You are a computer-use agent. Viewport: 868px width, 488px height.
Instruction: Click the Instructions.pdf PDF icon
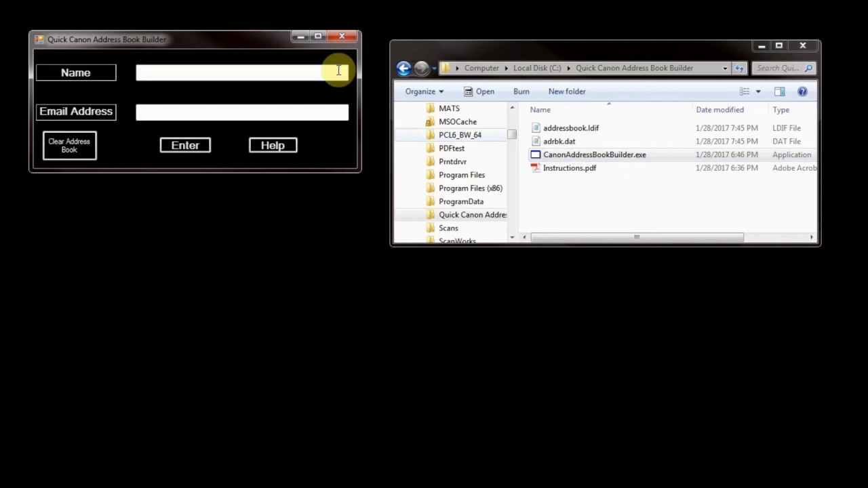536,168
